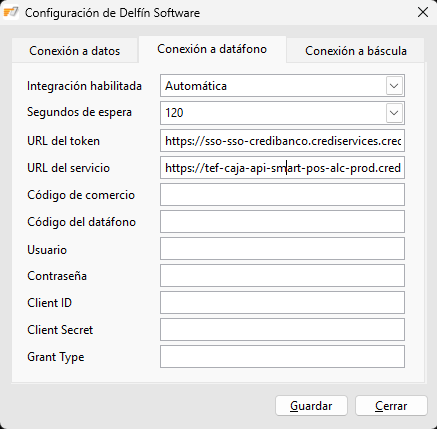Select the Contraseña text field

coord(282,276)
